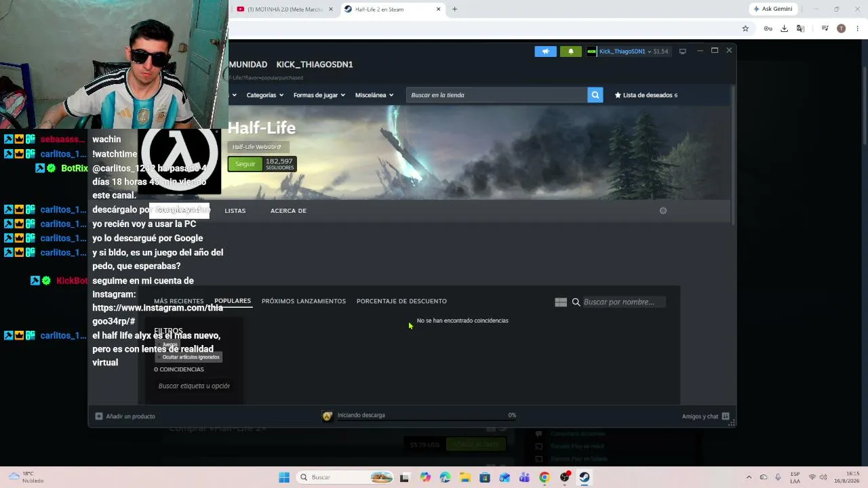This screenshot has height=488, width=868.
Task: Open the Chrome profile avatar
Action: pos(842,28)
